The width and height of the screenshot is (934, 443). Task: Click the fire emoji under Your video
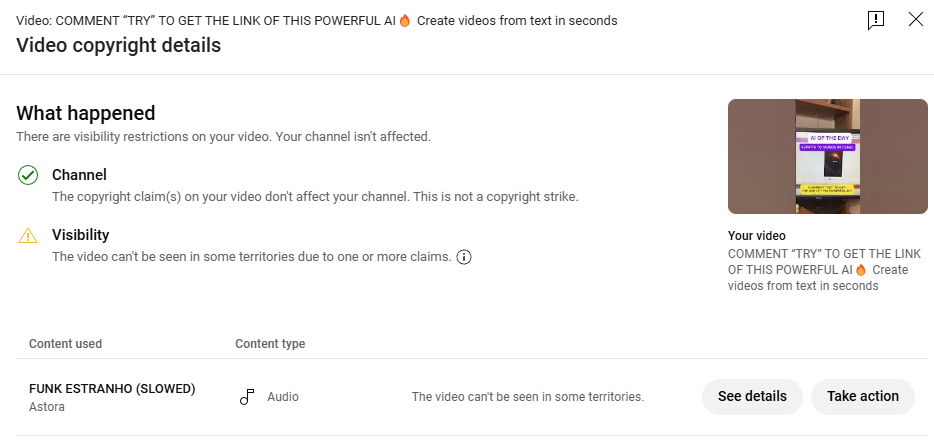[860, 270]
